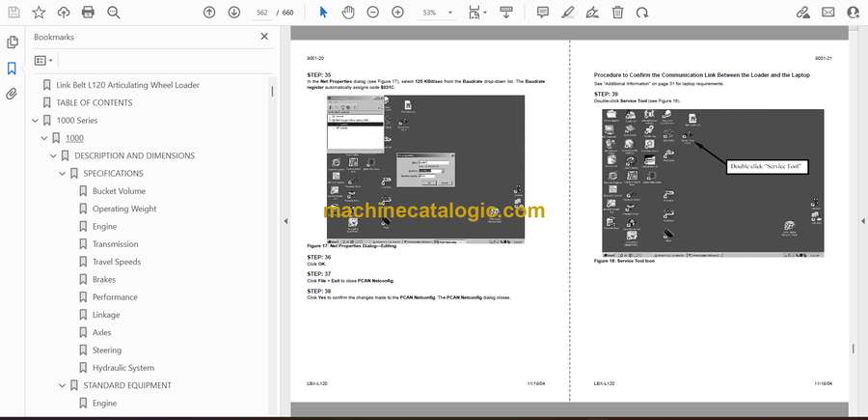Viewport: 868px width, 420px height.
Task: Zoom in with the plus icon
Action: (x=397, y=13)
